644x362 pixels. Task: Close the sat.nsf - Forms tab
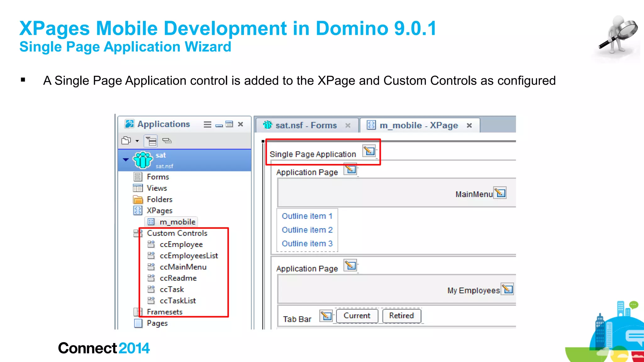point(348,125)
